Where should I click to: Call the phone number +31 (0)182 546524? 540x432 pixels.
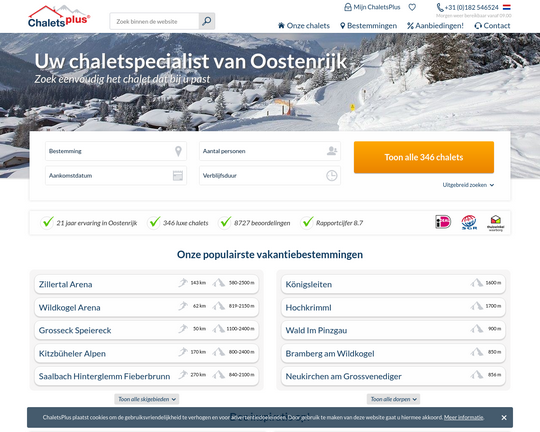(468, 7)
